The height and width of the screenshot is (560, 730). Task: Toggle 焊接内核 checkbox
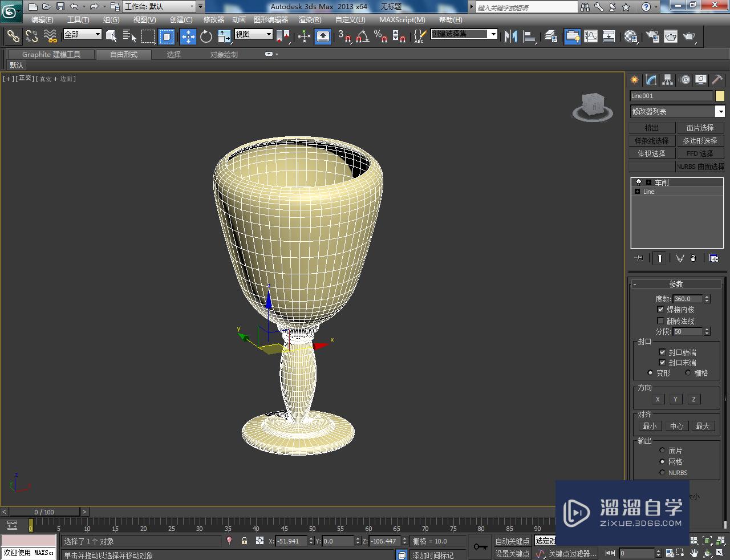point(660,309)
